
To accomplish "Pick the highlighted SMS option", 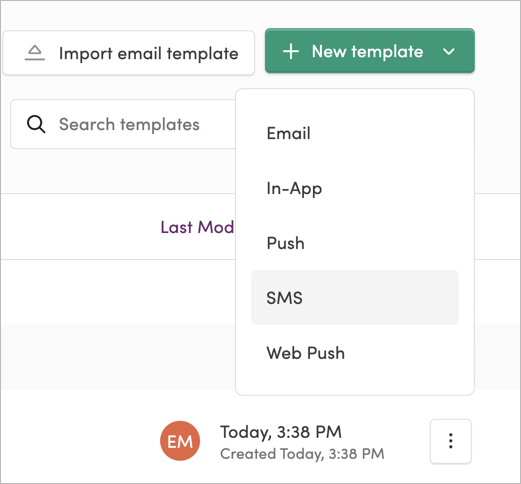I will (x=355, y=297).
